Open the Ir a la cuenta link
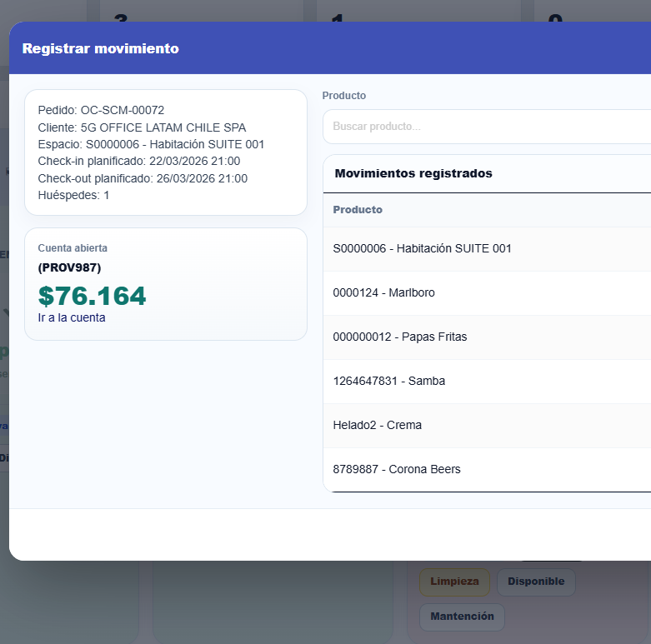 [x=72, y=317]
